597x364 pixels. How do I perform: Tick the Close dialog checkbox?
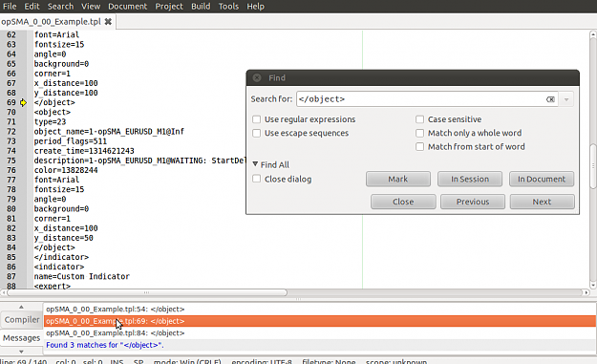click(257, 179)
